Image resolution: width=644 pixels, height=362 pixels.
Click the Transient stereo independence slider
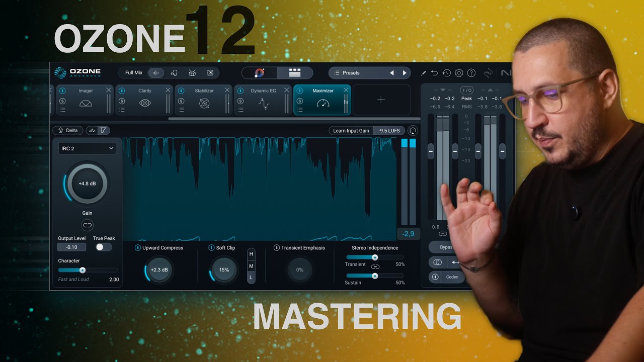[x=375, y=257]
